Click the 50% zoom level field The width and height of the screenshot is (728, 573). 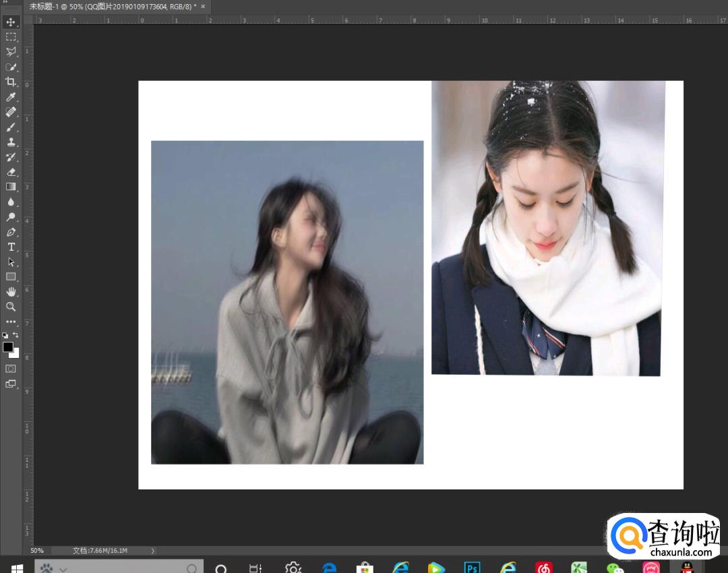(x=37, y=551)
